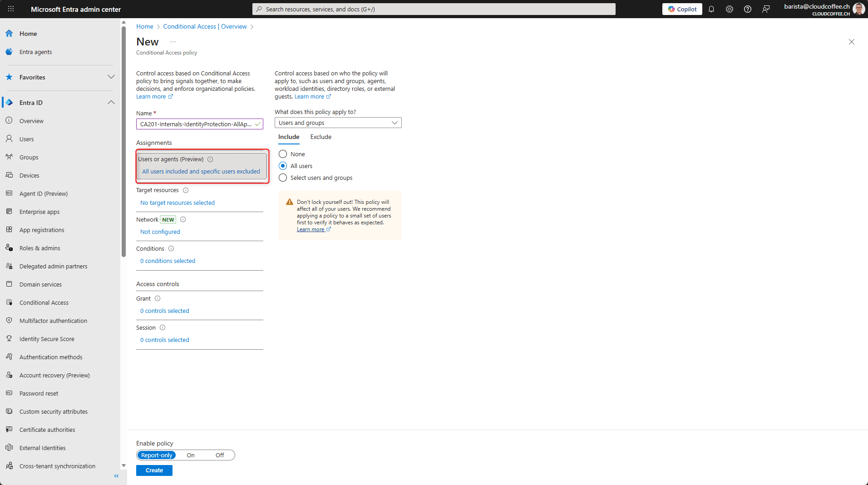The width and height of the screenshot is (868, 485).
Task: Choose Select users and groups option
Action: coord(283,178)
